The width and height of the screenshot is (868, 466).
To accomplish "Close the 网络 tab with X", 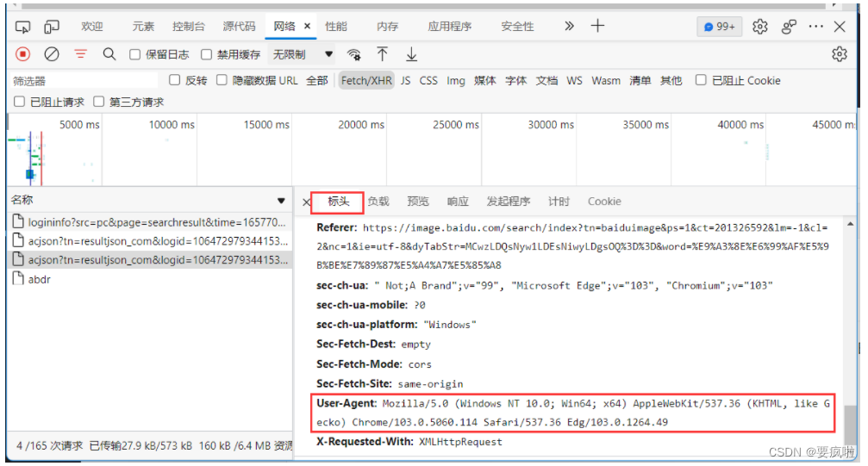I will tap(307, 26).
